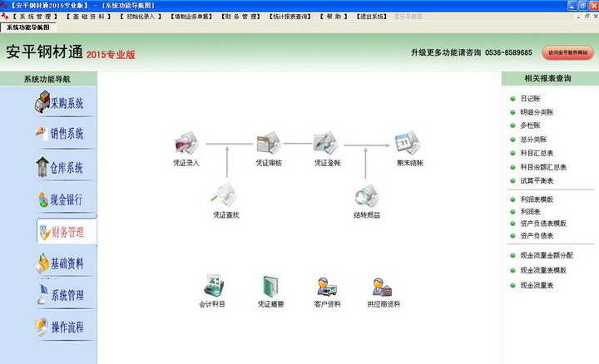Screen dimensions: 599x364
Task: Click the red 访问安平软件网站 button
Action: tap(567, 52)
